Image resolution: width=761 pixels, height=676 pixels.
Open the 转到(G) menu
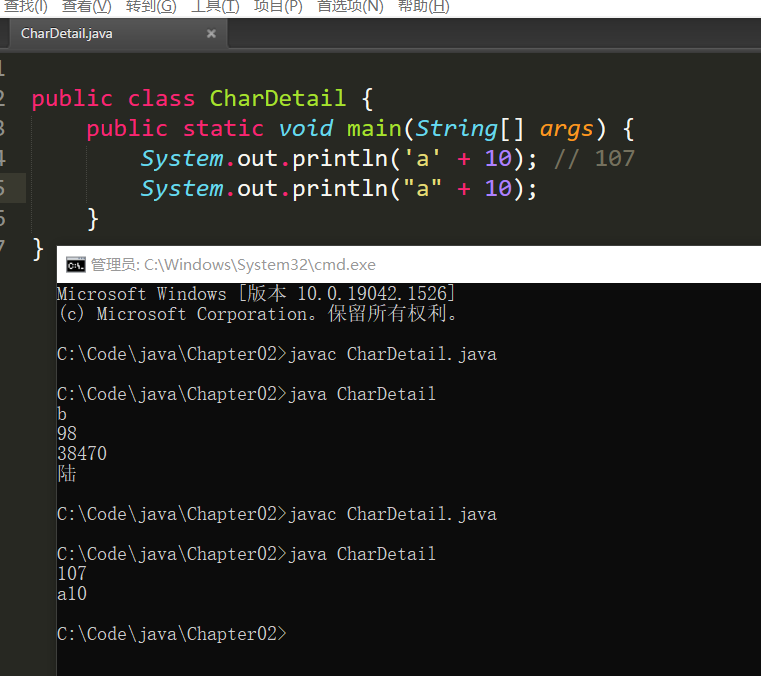pyautogui.click(x=151, y=7)
